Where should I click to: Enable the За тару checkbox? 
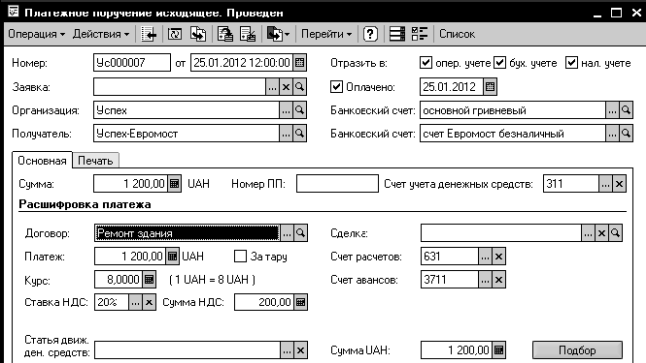(x=240, y=256)
